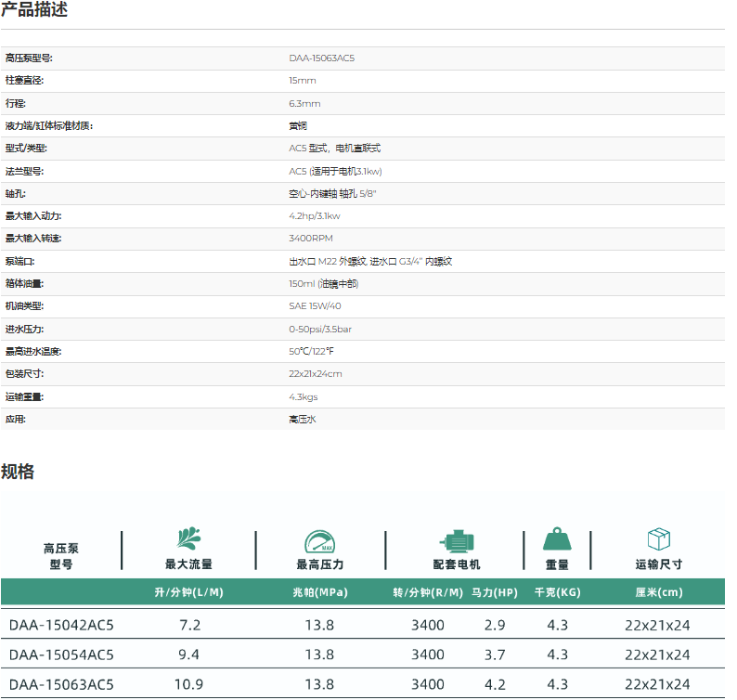The image size is (737, 700).
Task: Select the 15mm plunger diameter value
Action: (303, 81)
